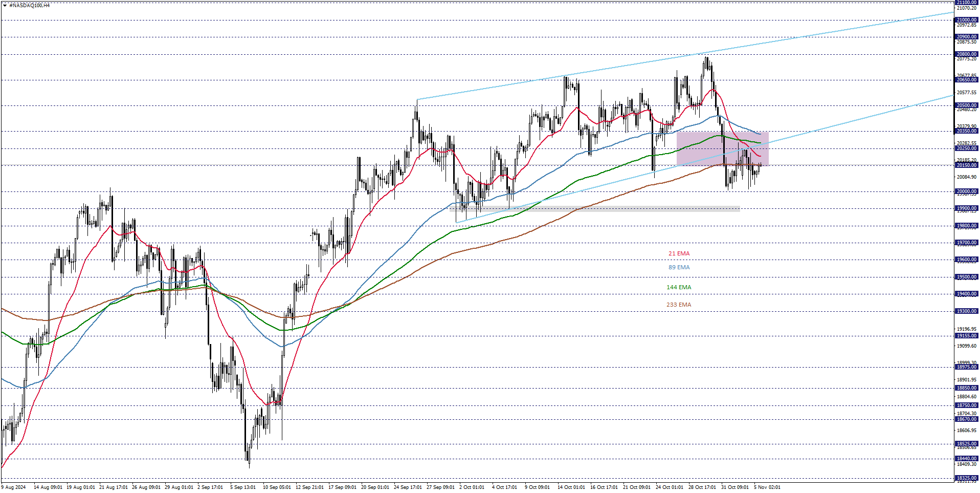The width and height of the screenshot is (980, 493).
Task: Click the 29 Aug 01:01 time label
Action: pos(179,487)
